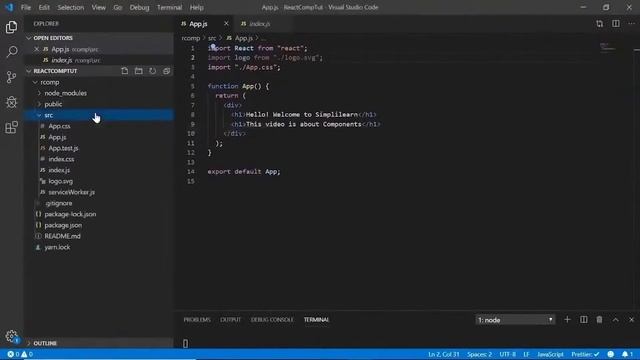This screenshot has width=640, height=360.
Task: Open App.test.js in file tree
Action: click(63, 148)
